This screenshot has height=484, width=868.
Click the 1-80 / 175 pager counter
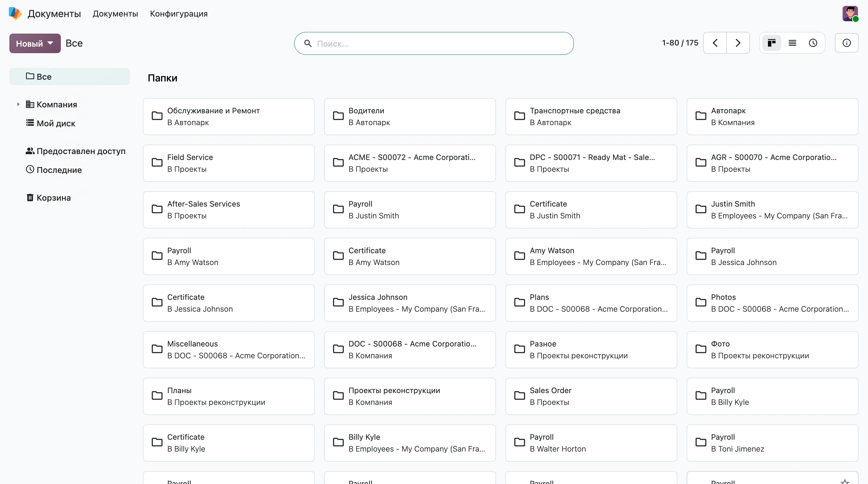pos(680,43)
